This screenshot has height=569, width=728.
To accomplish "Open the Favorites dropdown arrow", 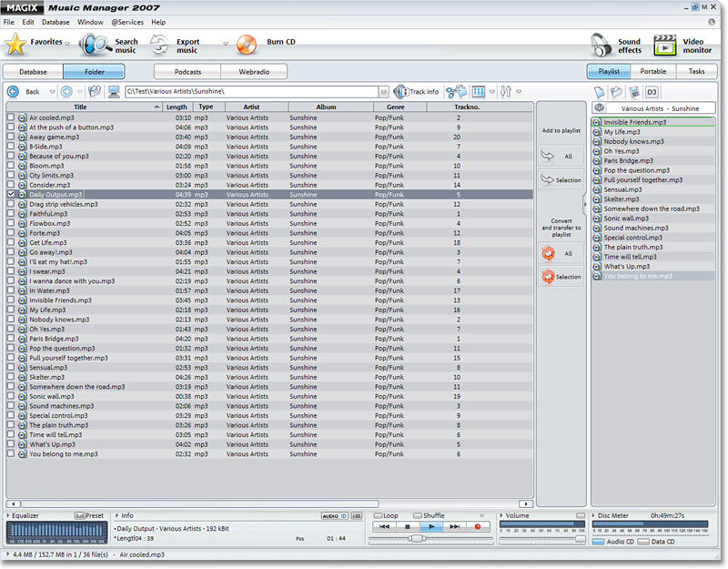I will (67, 44).
